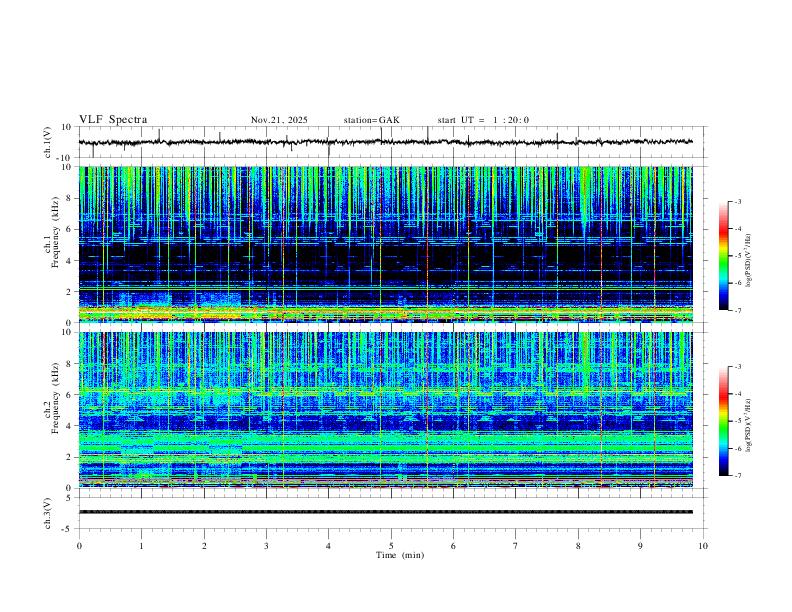Viewport: 792px width, 612px height.
Task: Click the ch.1 spectrogram color bar
Action: point(724,256)
